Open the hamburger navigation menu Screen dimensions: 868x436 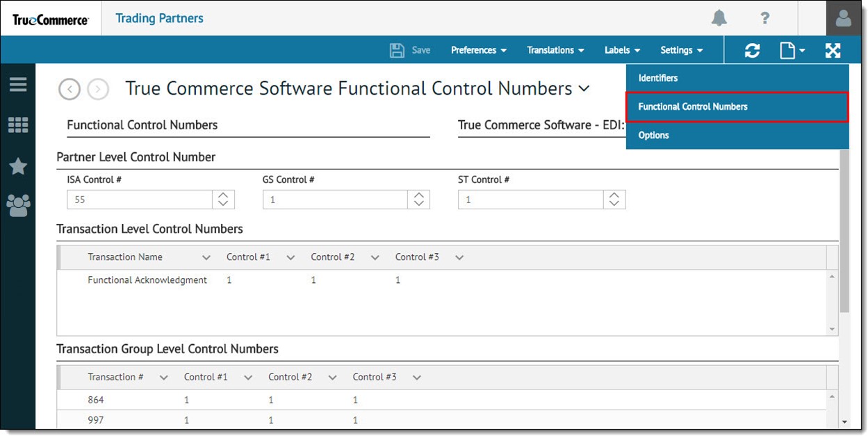click(x=17, y=83)
